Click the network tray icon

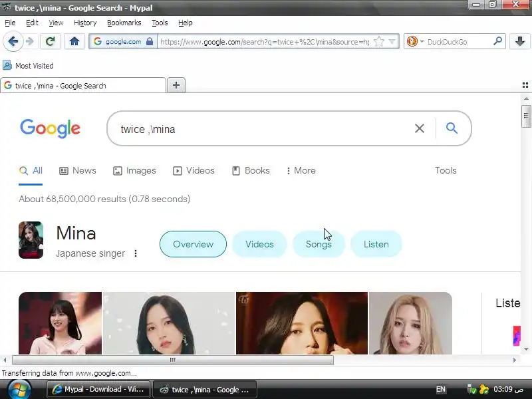coord(471,389)
